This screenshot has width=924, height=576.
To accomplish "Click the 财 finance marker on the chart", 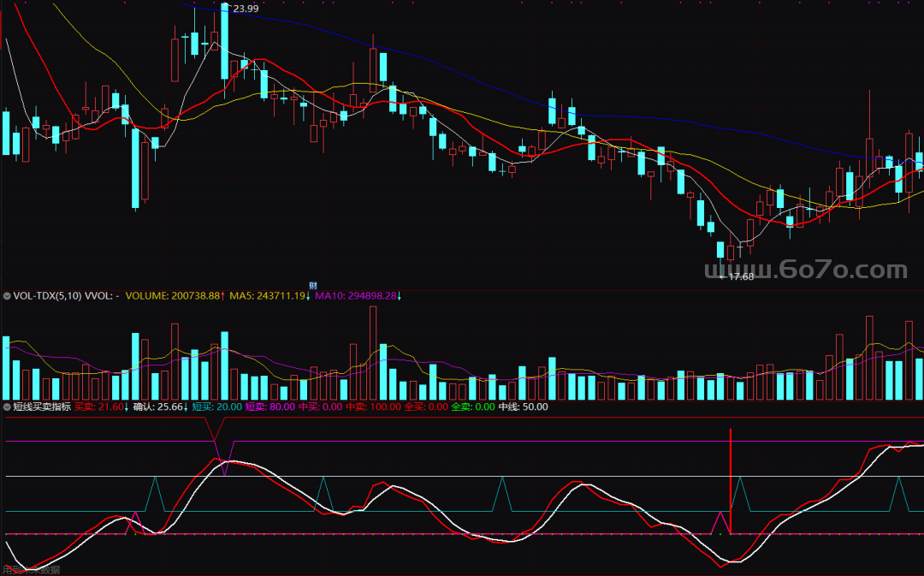I will (313, 285).
